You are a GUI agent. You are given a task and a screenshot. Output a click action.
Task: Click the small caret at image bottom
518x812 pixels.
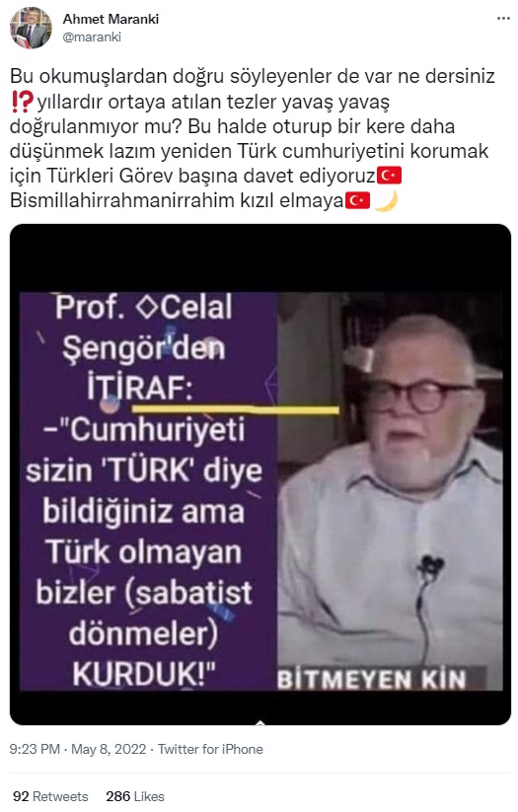pyautogui.click(x=260, y=722)
